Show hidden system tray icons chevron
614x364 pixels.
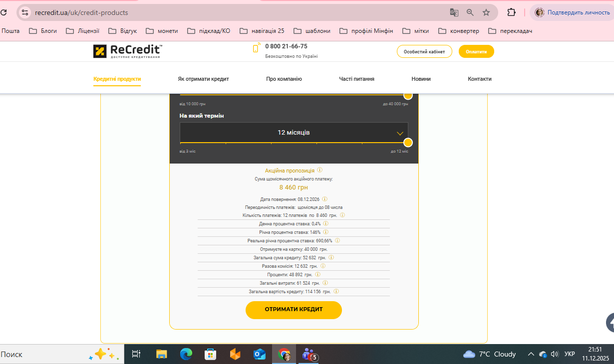tap(531, 354)
